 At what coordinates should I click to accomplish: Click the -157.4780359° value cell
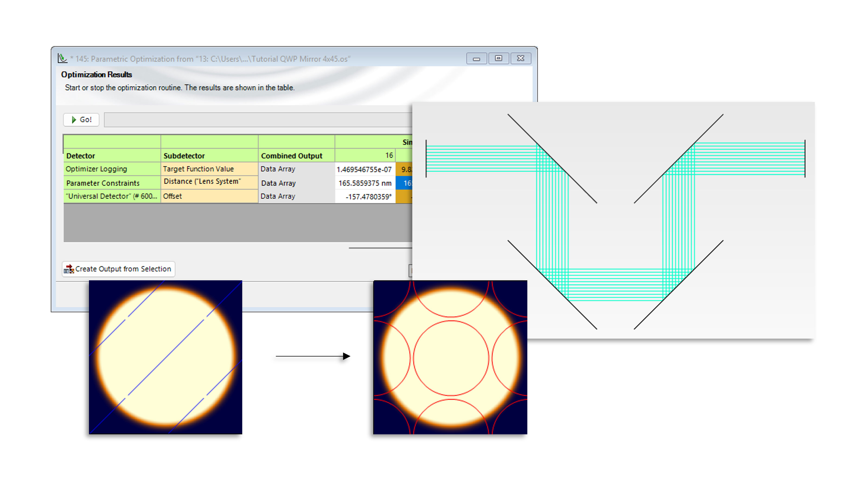click(x=365, y=197)
